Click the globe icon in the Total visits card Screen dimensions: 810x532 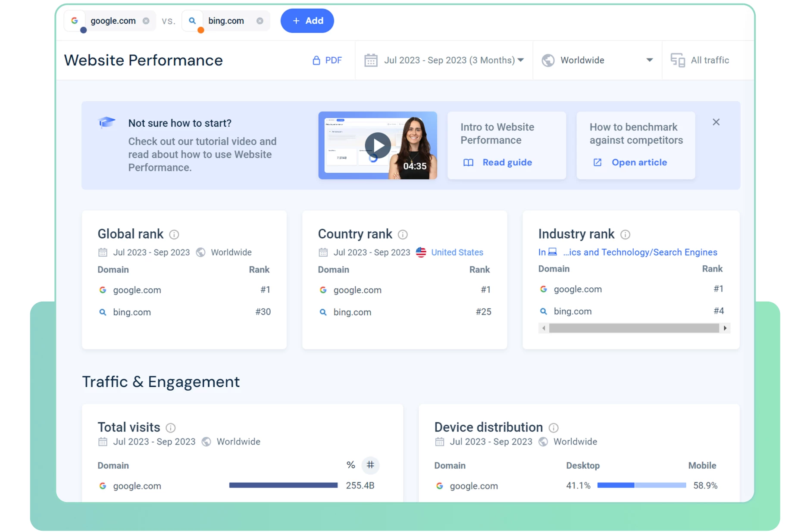pyautogui.click(x=206, y=442)
